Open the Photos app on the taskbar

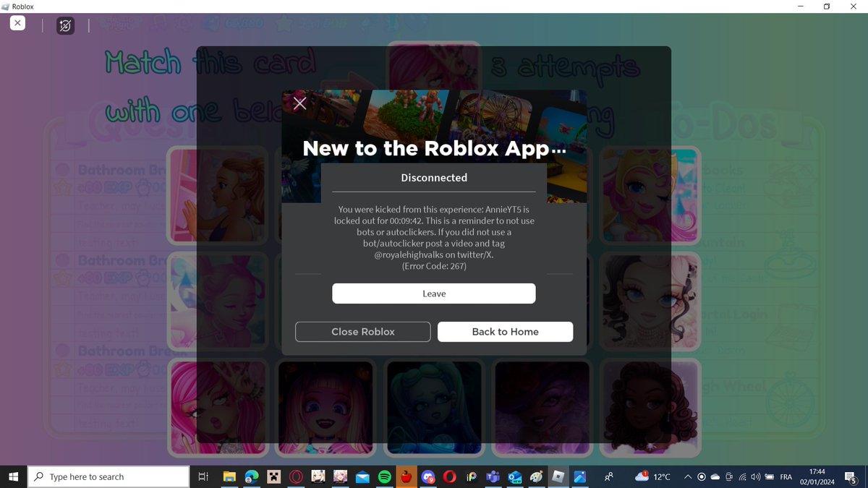coord(579,476)
